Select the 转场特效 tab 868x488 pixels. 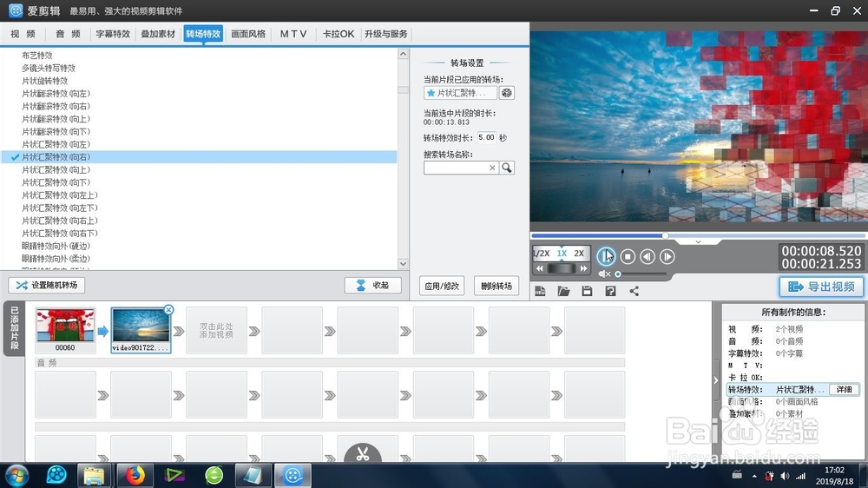click(x=203, y=34)
